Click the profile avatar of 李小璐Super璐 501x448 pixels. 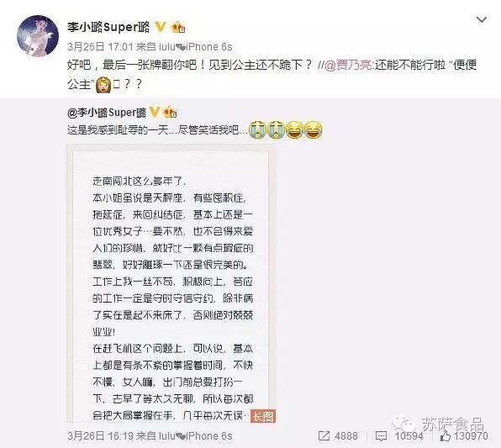point(38,36)
